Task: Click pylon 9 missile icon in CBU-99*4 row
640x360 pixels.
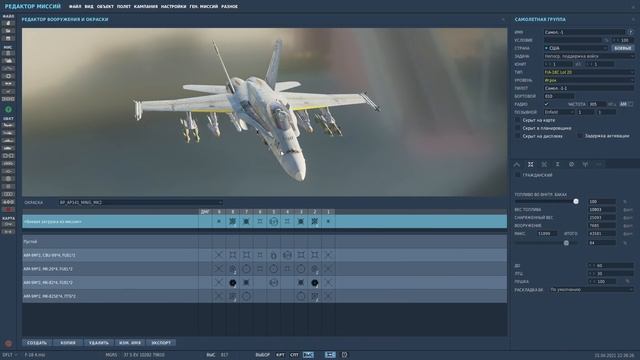Action: coord(219,255)
